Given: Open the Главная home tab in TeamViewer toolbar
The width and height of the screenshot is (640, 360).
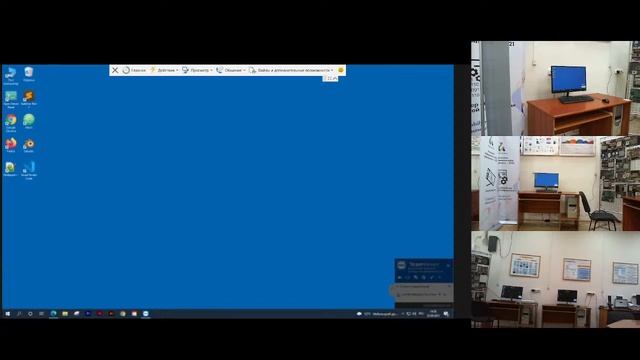Looking at the screenshot, I should click(134, 70).
